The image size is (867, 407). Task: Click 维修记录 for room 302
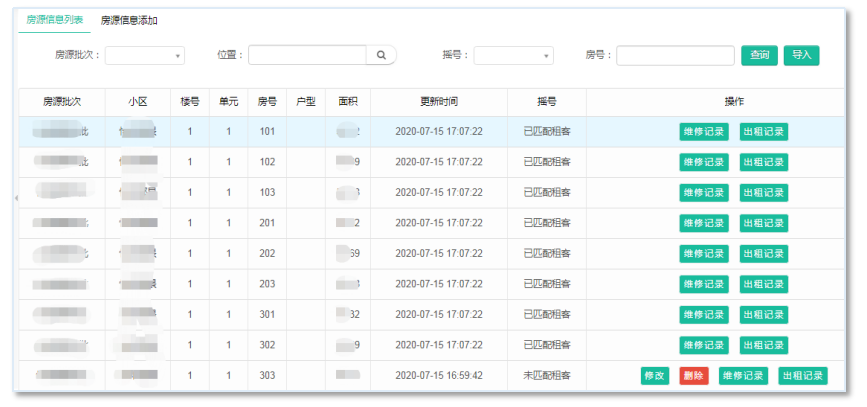pos(704,345)
